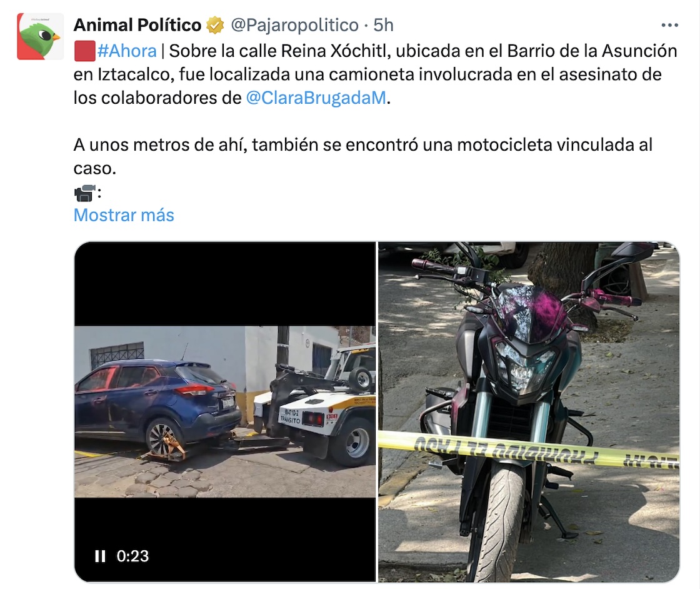The width and height of the screenshot is (700, 589).
Task: Open the motorcycle photo
Action: [529, 411]
